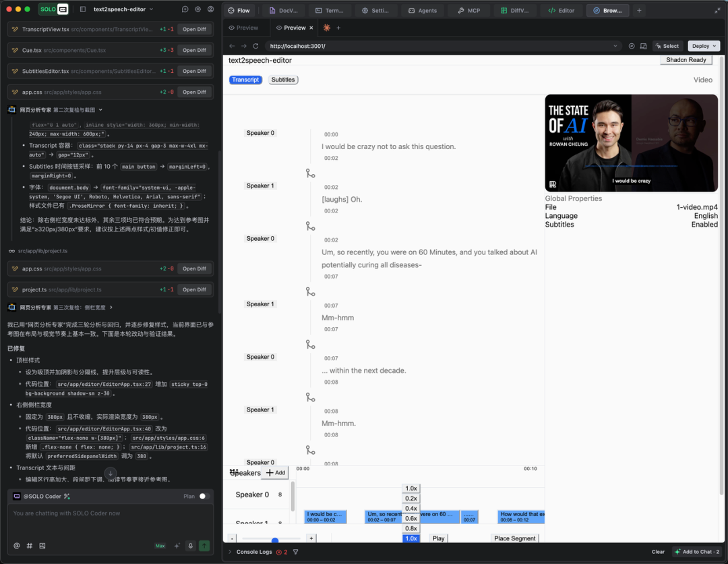Click the Place Segment button
This screenshot has height=564, width=728.
click(515, 538)
